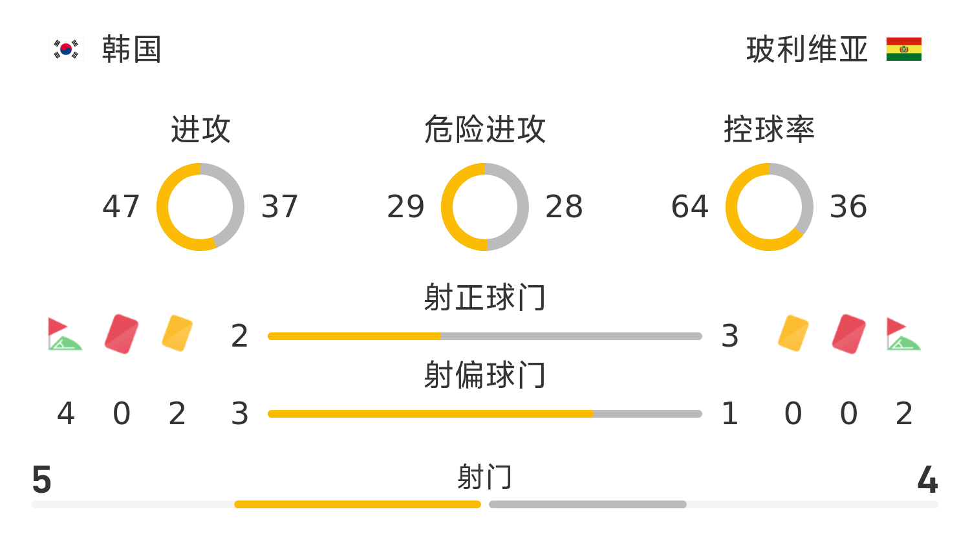Click Korea's red card icon
The width and height of the screenshot is (970, 560).
(122, 334)
